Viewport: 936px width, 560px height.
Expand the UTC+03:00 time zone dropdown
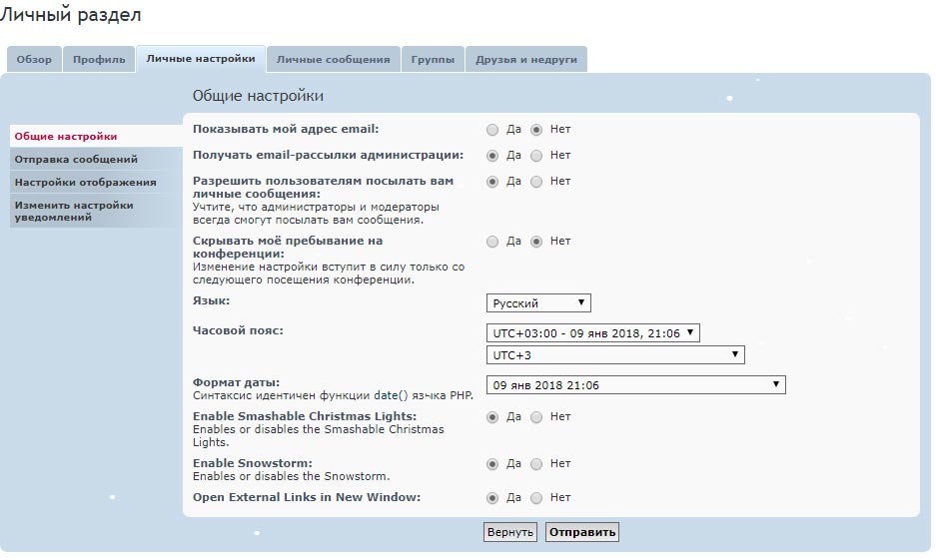click(593, 333)
